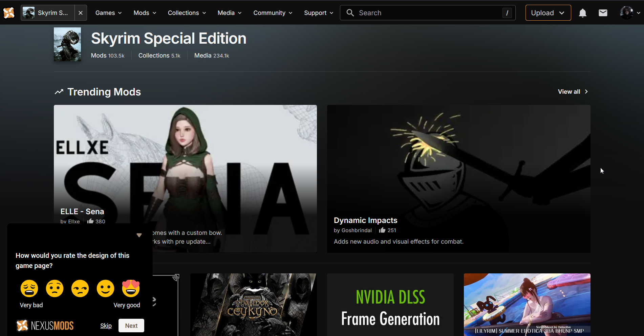
Task: Open the Collections 5.1k tab
Action: pos(159,55)
